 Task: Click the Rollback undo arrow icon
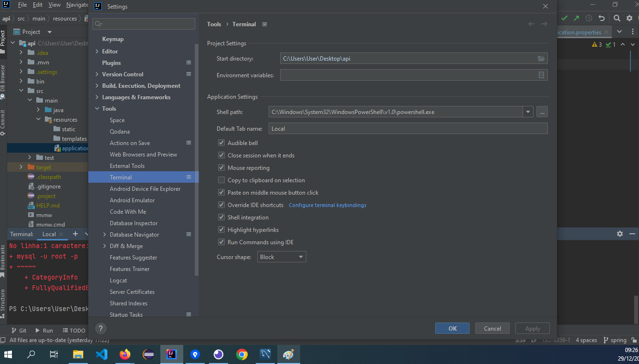(601, 18)
